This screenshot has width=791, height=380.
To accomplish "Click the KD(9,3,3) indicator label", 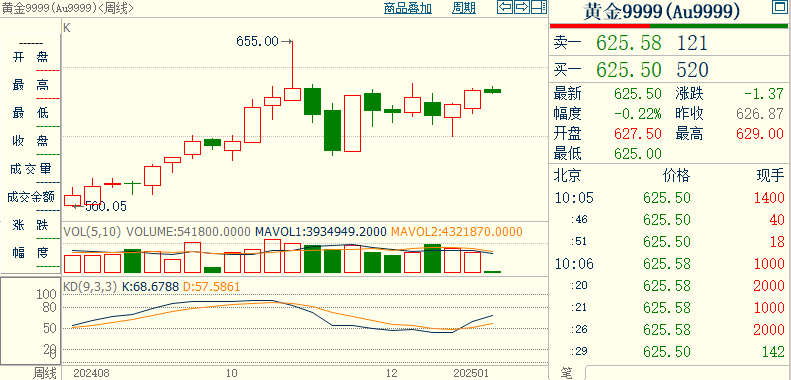I will coord(90,287).
